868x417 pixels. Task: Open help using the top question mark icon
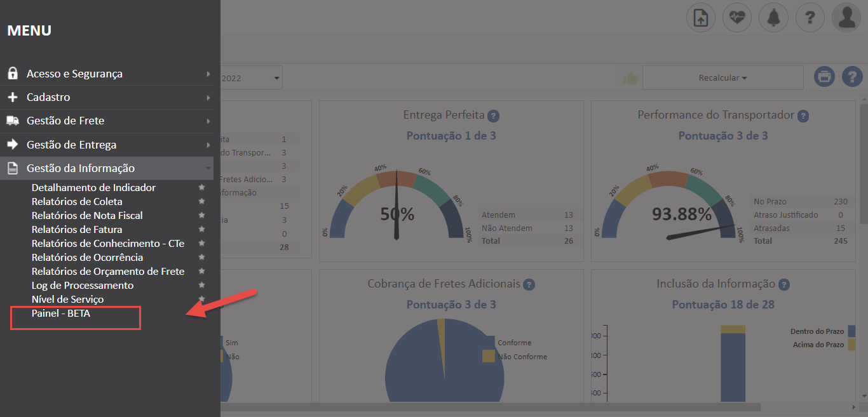[810, 17]
